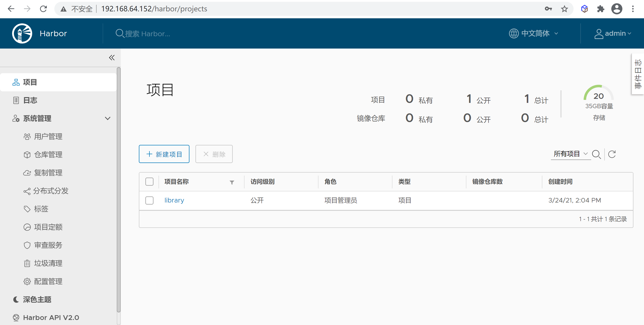
Task: Click the 搜索 Harbor search field
Action: (x=147, y=34)
